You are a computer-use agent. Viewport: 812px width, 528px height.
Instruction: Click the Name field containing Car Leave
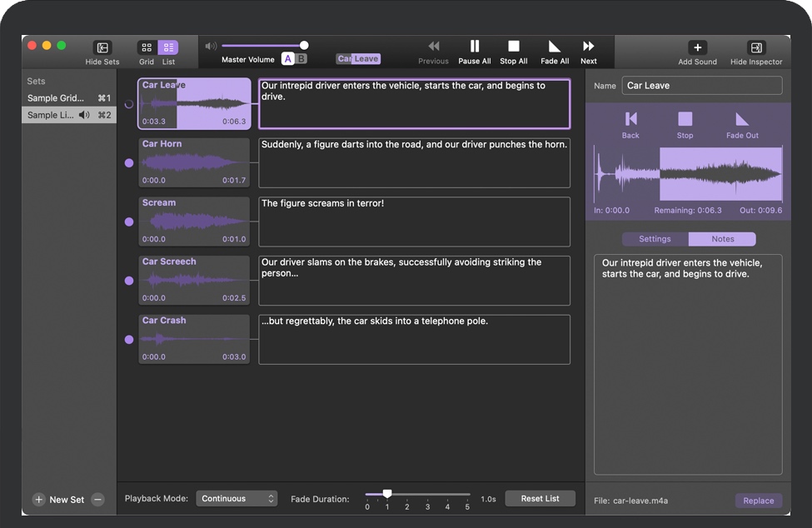[701, 86]
